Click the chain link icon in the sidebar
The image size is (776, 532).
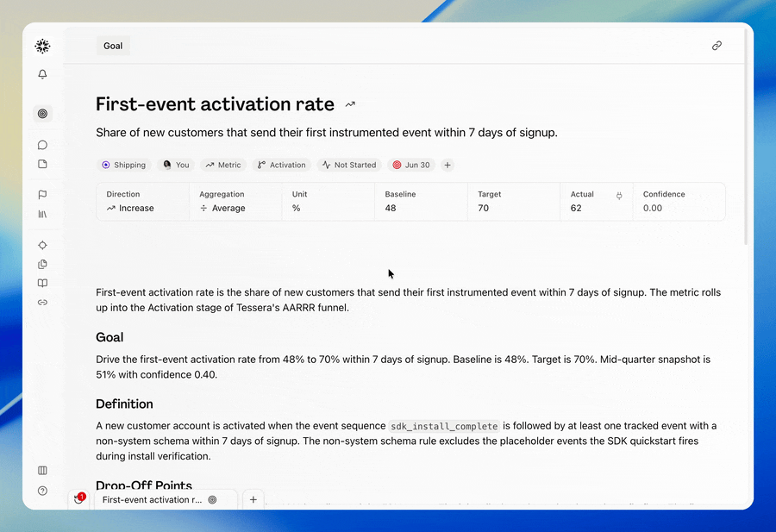[42, 303]
